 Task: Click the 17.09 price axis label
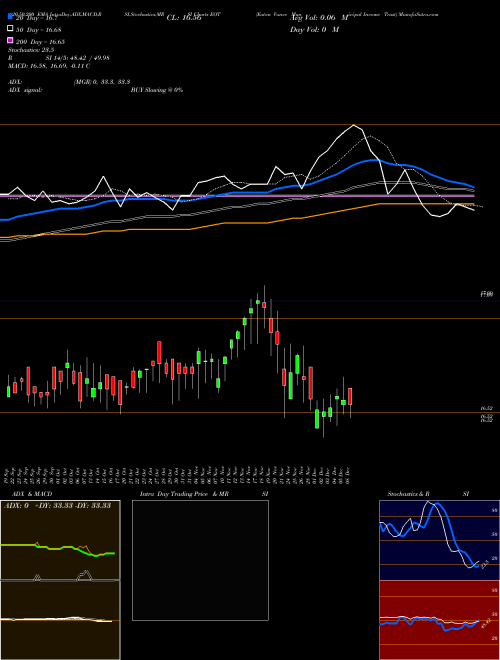click(x=487, y=294)
